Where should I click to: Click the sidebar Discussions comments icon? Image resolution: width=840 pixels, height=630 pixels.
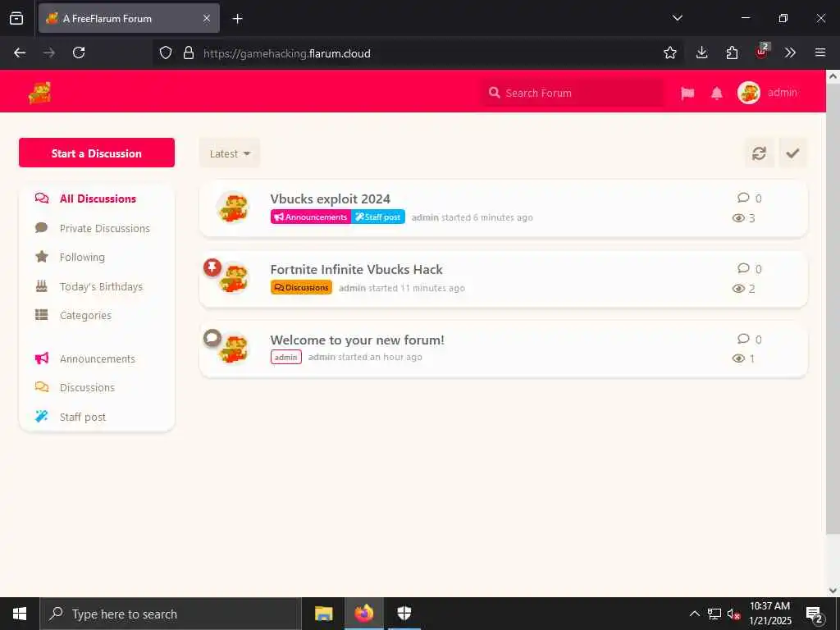point(42,387)
